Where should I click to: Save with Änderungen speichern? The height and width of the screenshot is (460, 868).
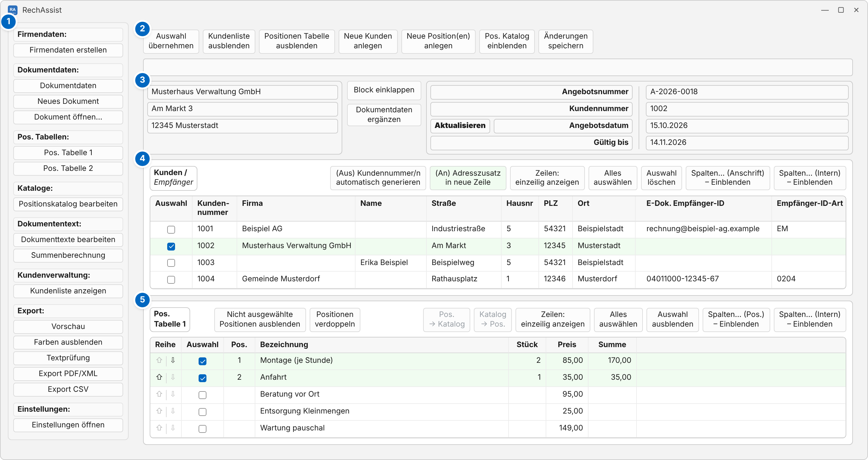565,41
